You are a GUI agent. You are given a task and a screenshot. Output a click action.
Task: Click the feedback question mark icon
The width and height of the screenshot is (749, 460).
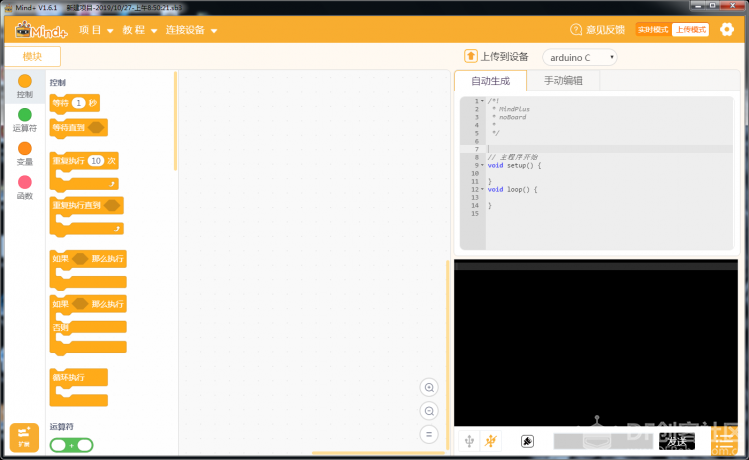coord(576,30)
